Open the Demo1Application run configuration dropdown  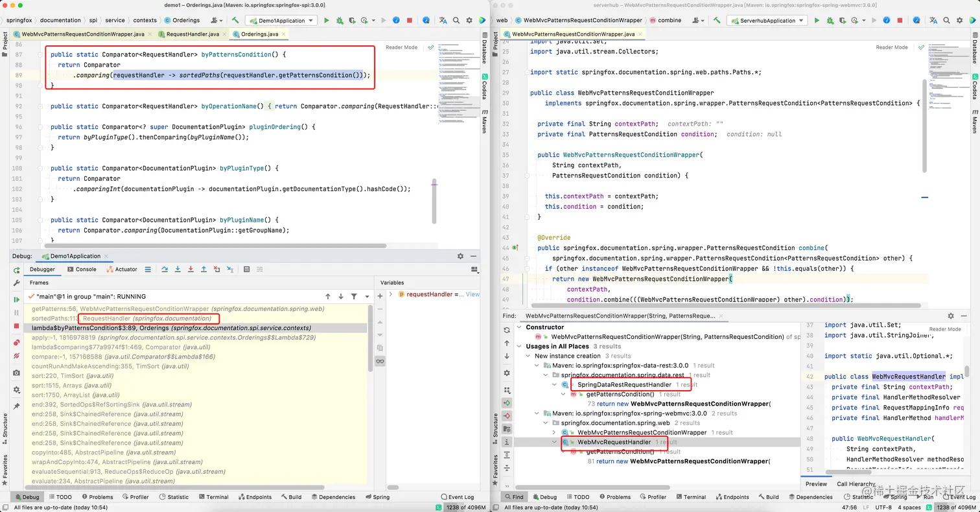282,21
